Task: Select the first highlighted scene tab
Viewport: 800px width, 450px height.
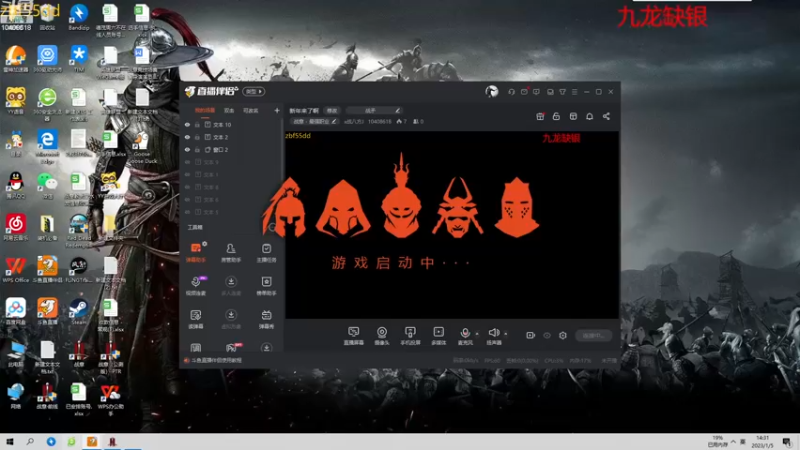Action: point(205,110)
